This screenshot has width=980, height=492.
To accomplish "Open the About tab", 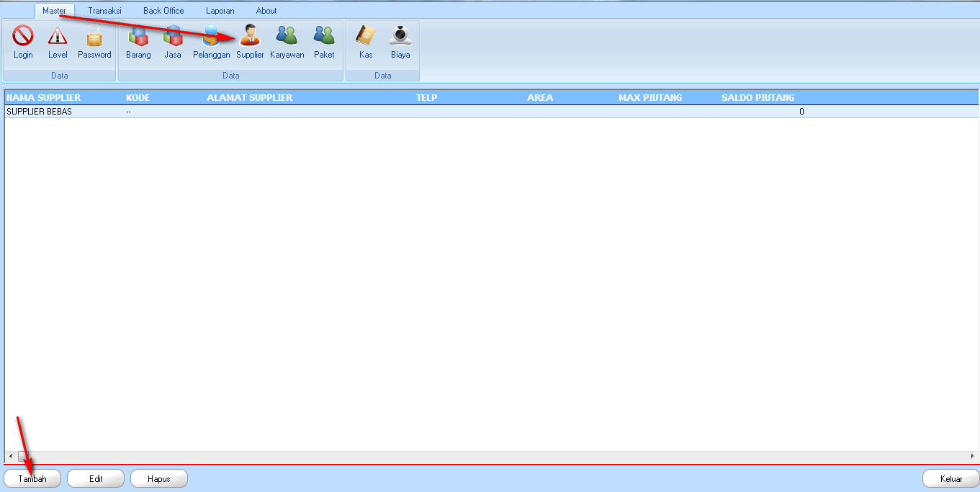I will point(266,11).
